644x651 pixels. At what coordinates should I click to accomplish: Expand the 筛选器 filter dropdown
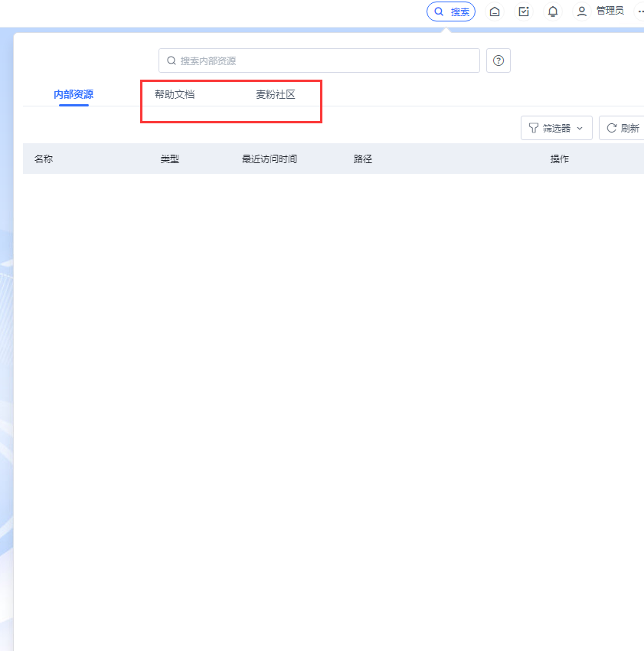pyautogui.click(x=557, y=128)
